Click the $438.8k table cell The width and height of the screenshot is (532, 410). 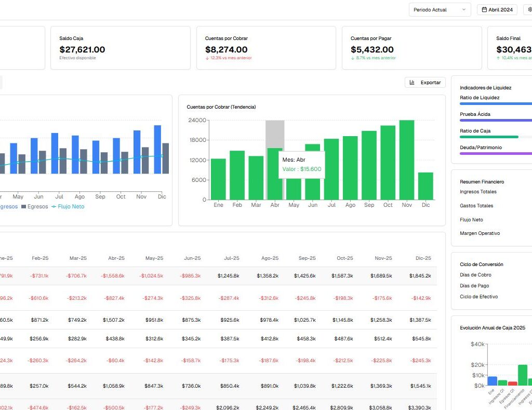[x=115, y=339]
